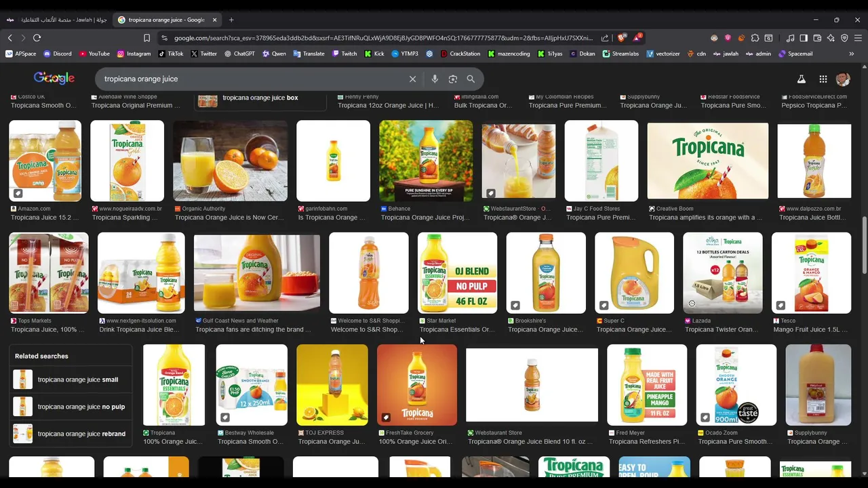
Task: Go to Google home via the logo
Action: [54, 78]
